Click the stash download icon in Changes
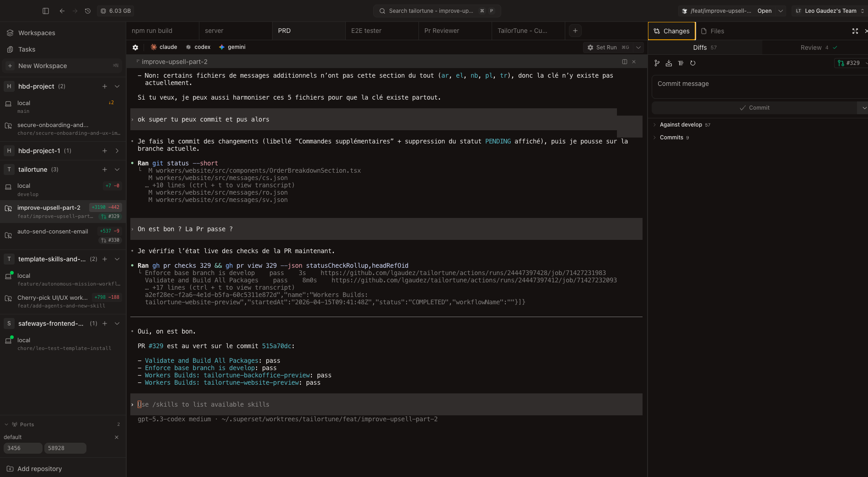868x477 pixels. point(669,64)
